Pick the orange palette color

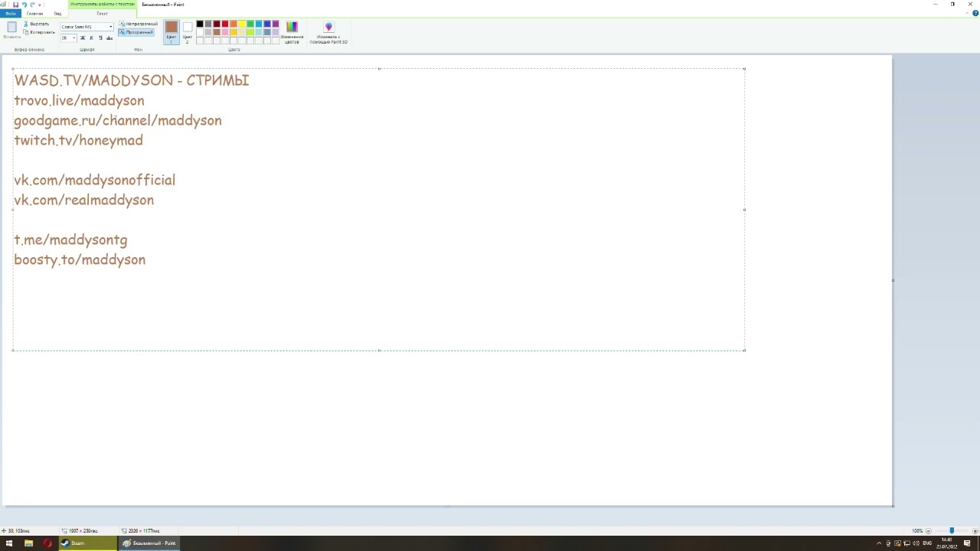[234, 24]
